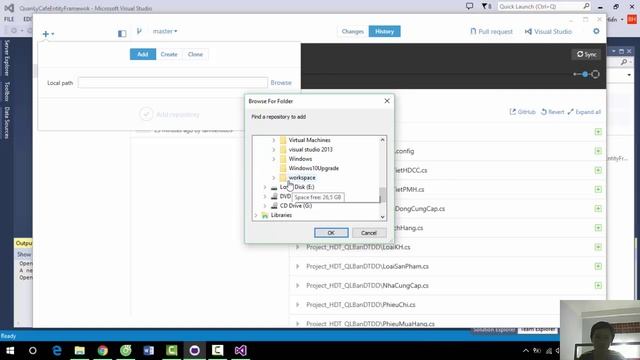Click the added-file plus icon beside hHang.cs
This screenshot has width=640, height=360.
(x=598, y=228)
